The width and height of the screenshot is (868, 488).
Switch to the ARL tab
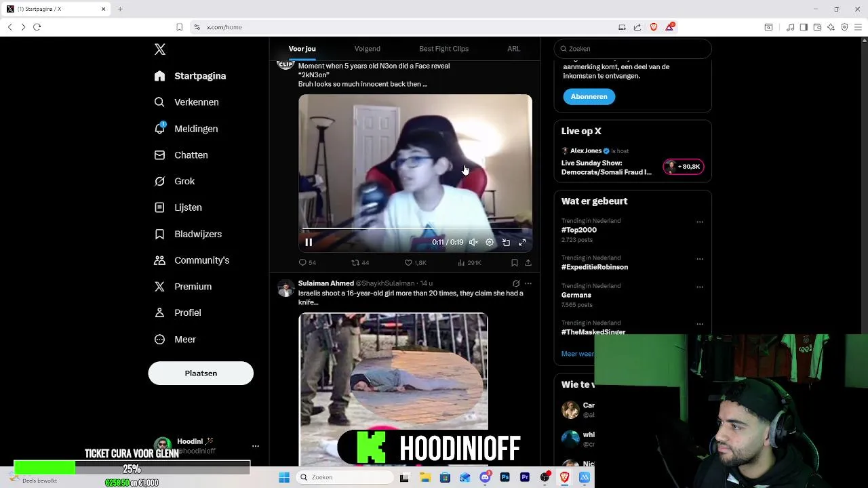(513, 49)
